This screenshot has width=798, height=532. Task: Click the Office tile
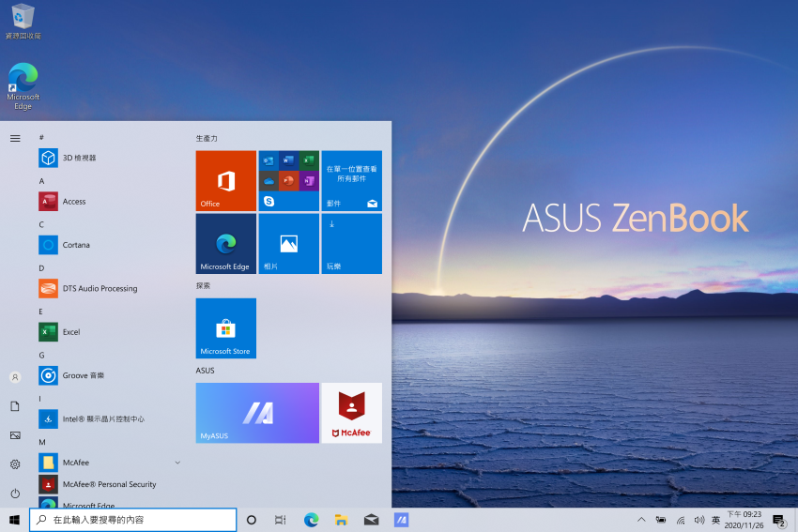pyautogui.click(x=226, y=180)
